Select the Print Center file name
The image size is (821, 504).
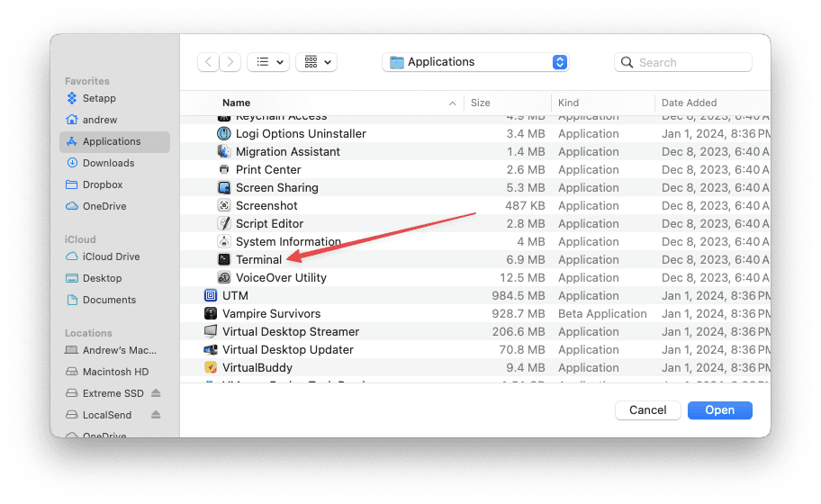click(268, 169)
